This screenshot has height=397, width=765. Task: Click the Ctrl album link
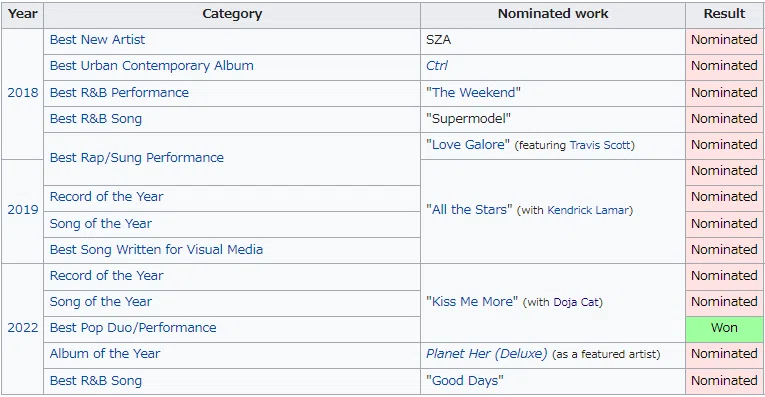437,66
